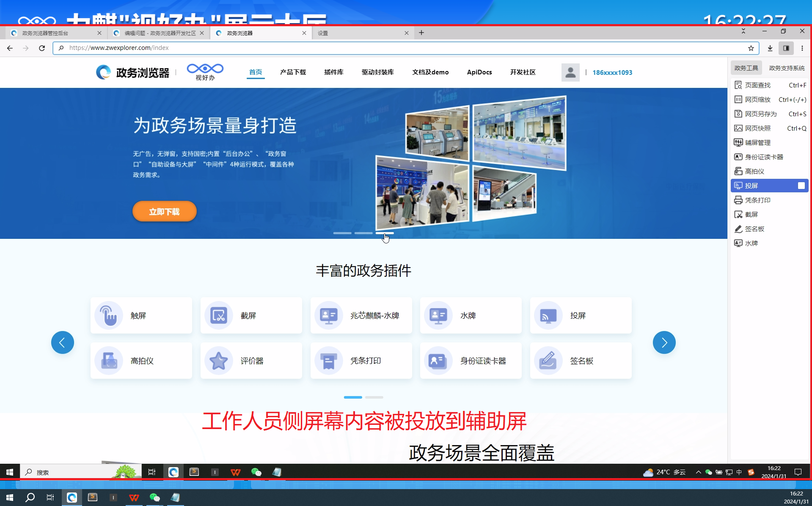Click the mirrored taskbar 搜索 box
812x506 pixels.
click(80, 472)
